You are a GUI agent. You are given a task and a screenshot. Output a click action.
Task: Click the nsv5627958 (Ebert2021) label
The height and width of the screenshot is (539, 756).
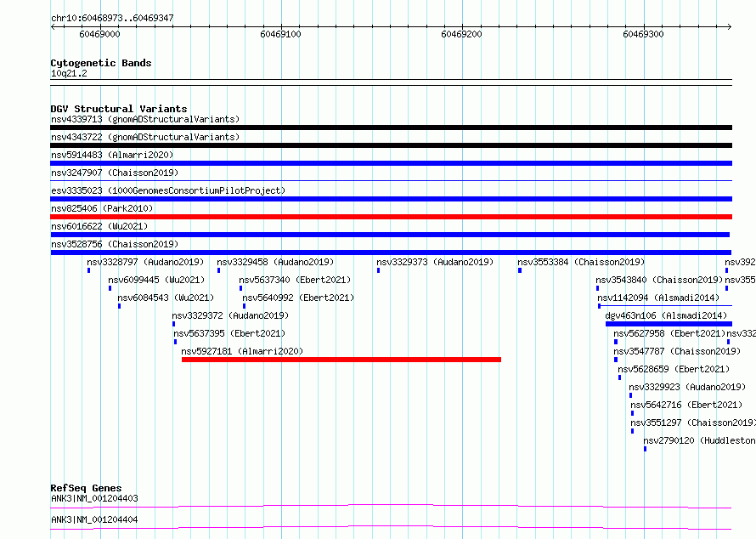pyautogui.click(x=669, y=333)
